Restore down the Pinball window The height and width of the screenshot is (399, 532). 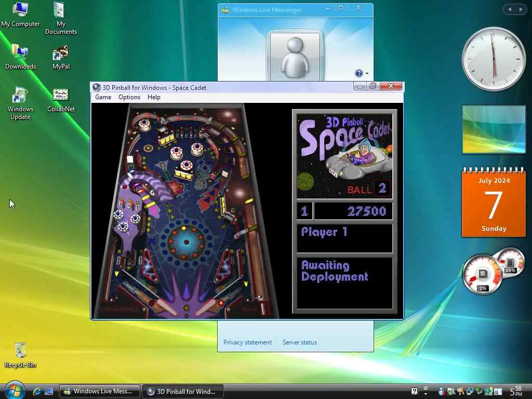[373, 86]
